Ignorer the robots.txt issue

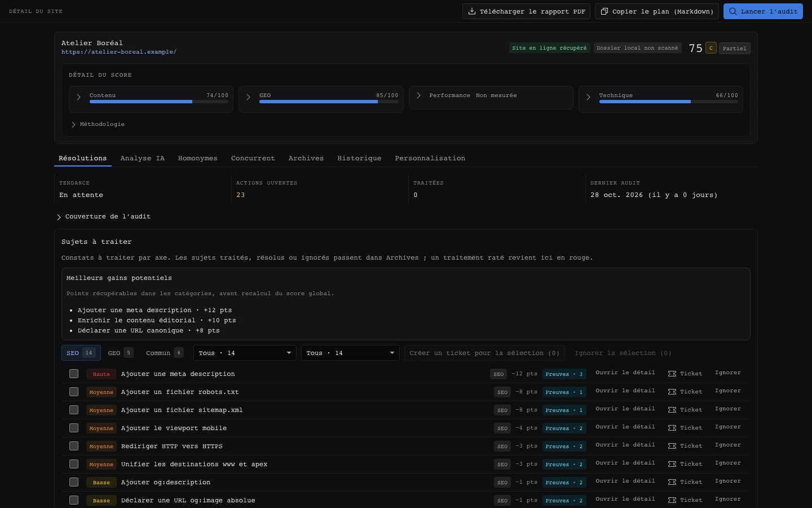click(x=728, y=391)
